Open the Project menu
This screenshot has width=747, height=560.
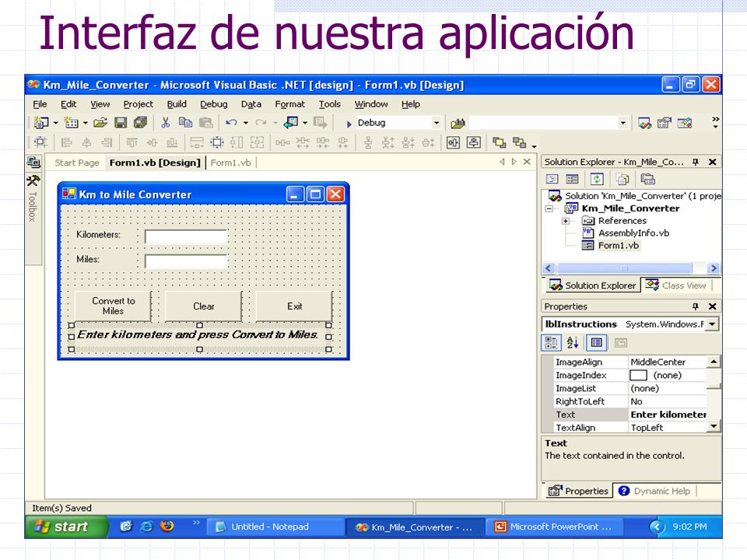click(139, 104)
